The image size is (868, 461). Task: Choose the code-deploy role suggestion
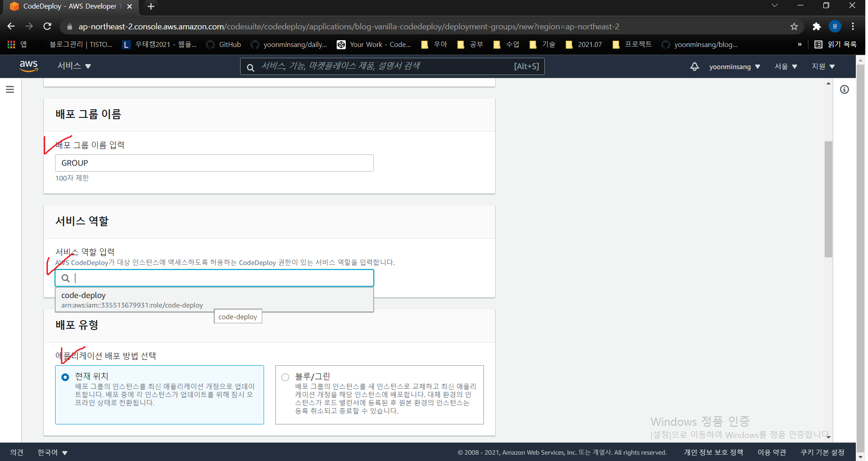coord(214,300)
